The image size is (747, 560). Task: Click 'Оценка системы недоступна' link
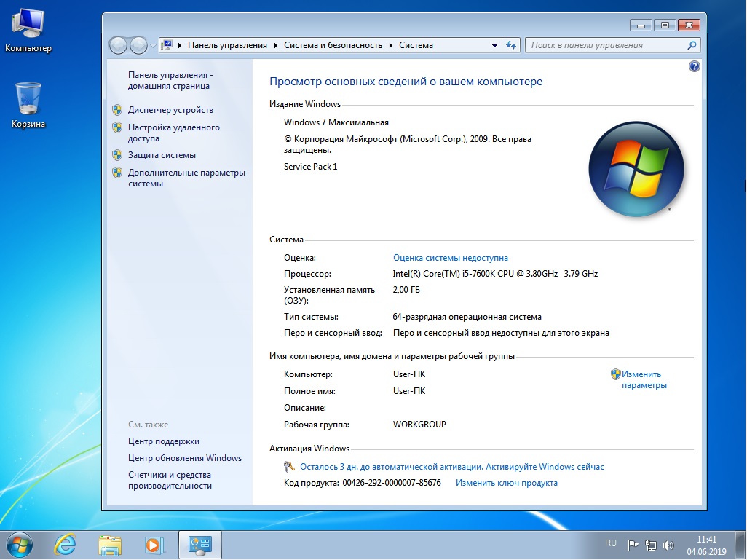point(450,258)
